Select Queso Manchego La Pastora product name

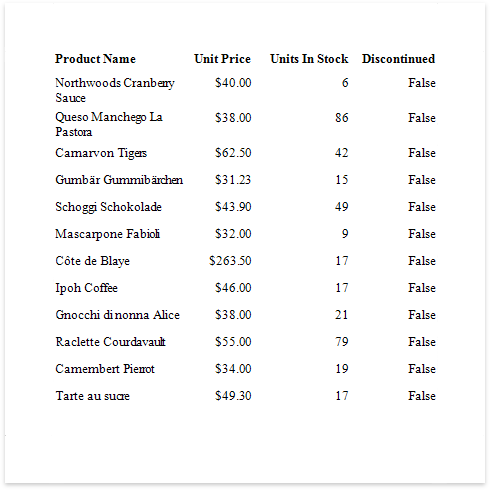point(109,124)
